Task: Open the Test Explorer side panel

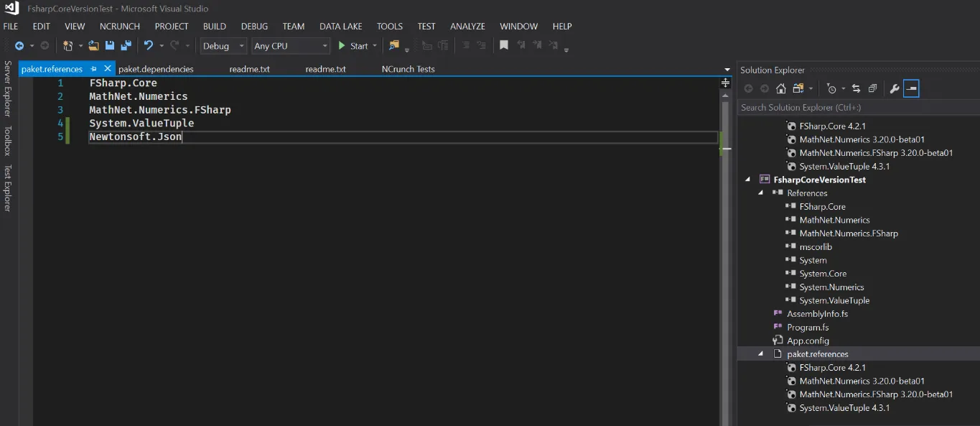Action: (x=8, y=188)
